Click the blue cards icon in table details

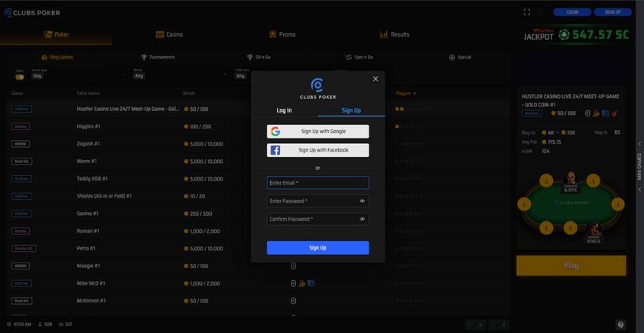point(606,113)
